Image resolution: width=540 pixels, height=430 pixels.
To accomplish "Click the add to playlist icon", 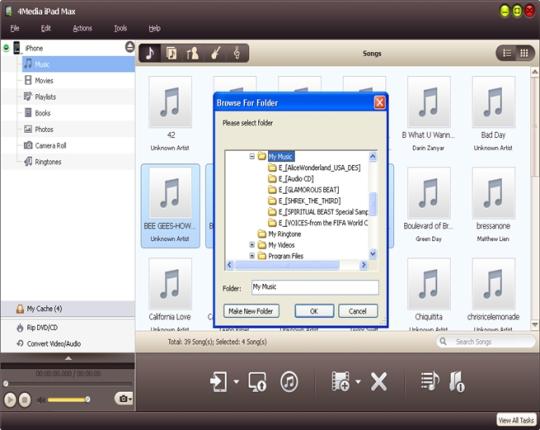I will (x=429, y=381).
